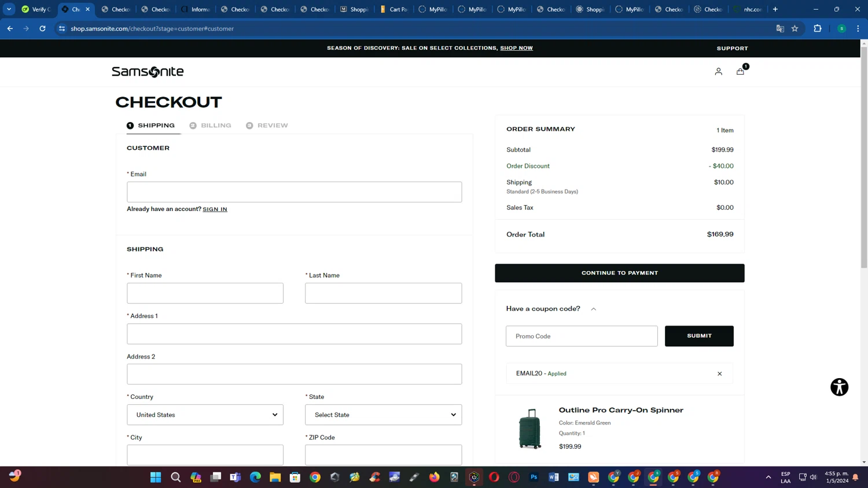Switch to the Review step tab
The image size is (868, 488).
pos(267,125)
